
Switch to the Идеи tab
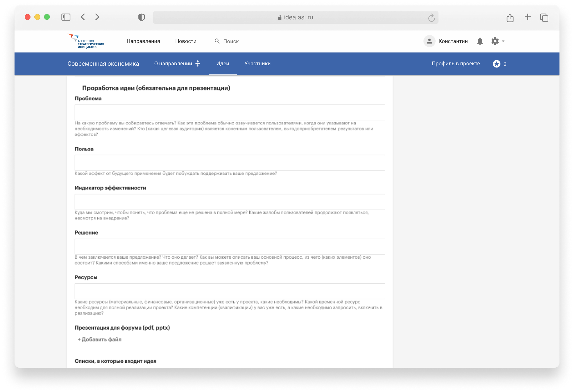tap(223, 64)
